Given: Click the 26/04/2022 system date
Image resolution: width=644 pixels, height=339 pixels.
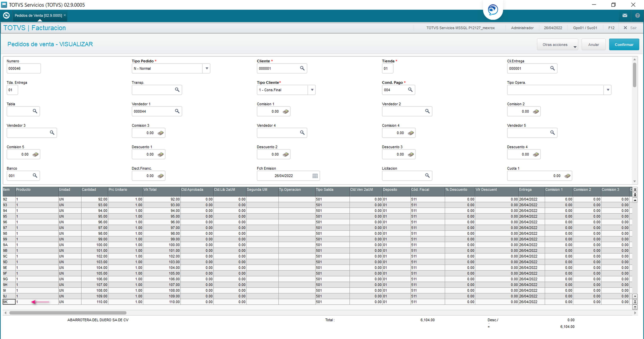Looking at the screenshot, I should [553, 28].
